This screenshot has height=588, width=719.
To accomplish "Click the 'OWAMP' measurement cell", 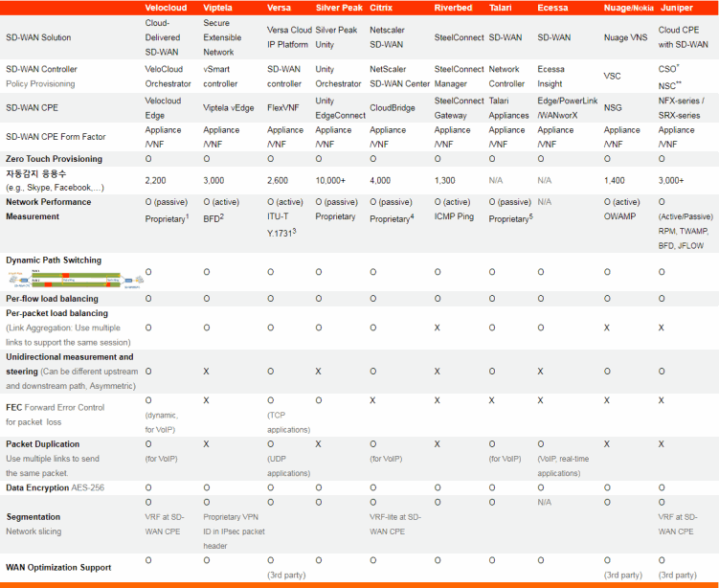I will point(619,216).
